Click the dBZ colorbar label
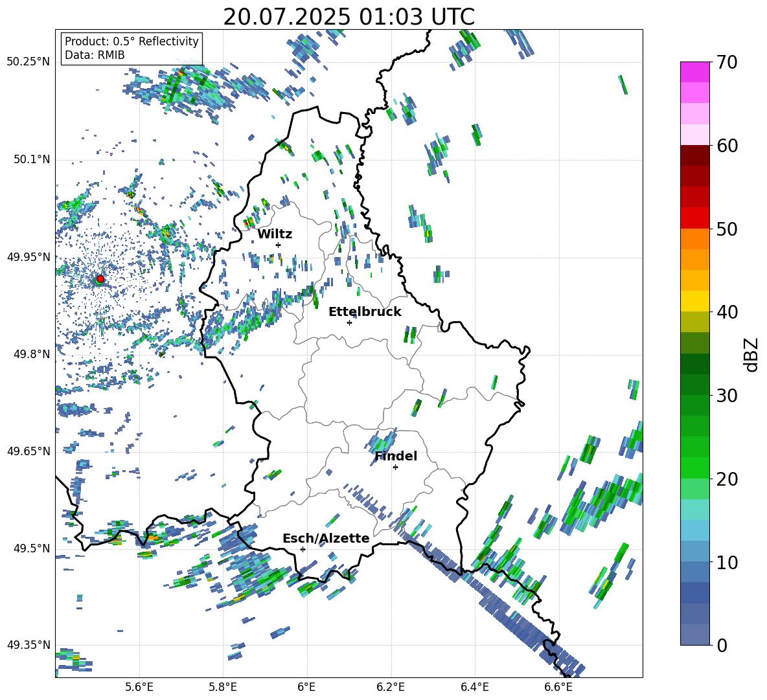 pyautogui.click(x=752, y=354)
